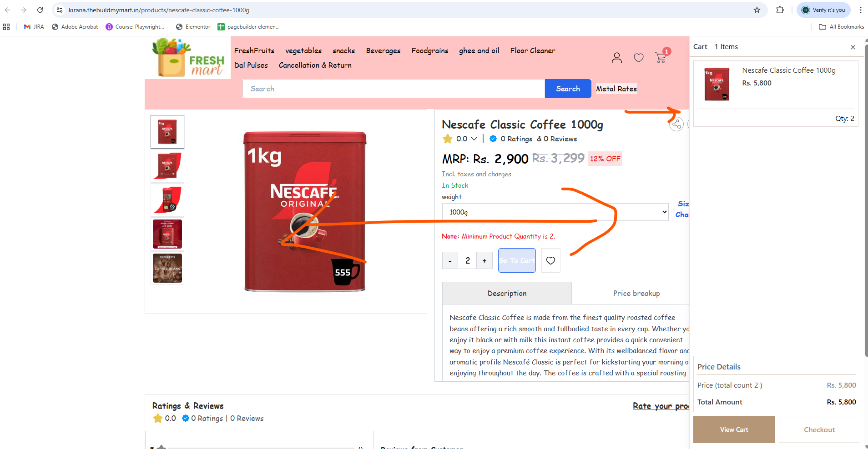Focus the product Search input field
The height and width of the screenshot is (449, 868).
tap(394, 89)
